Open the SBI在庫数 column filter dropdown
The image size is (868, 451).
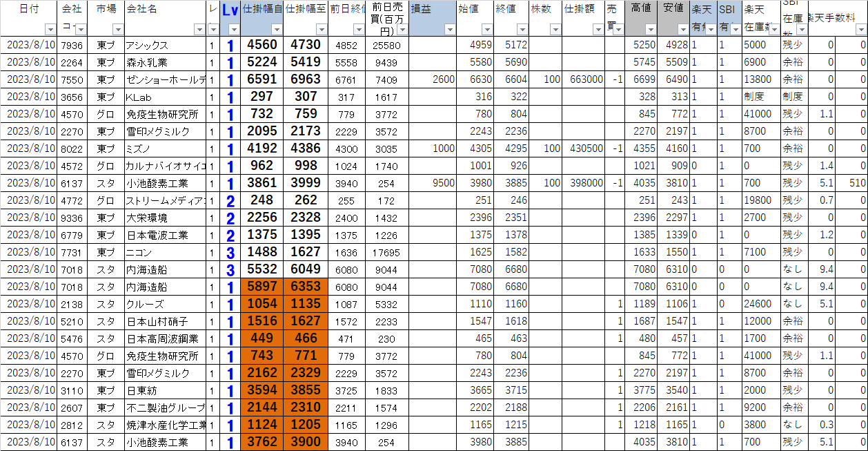click(x=800, y=30)
